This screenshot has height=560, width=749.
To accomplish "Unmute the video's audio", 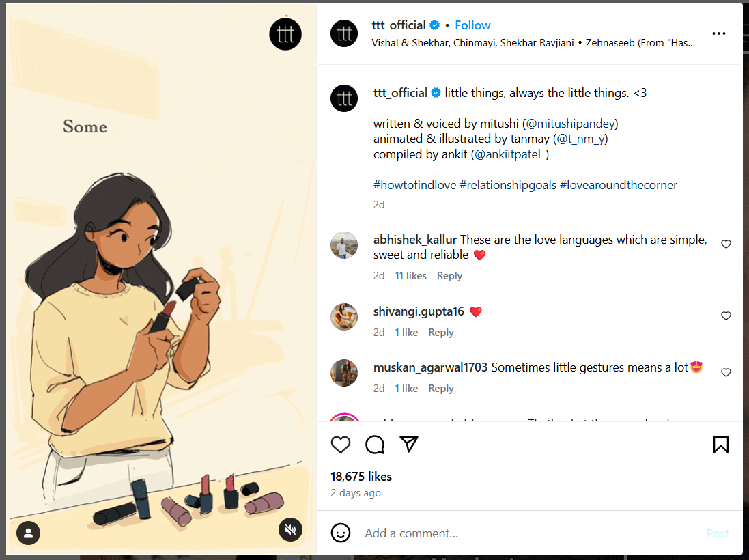I will [x=290, y=530].
